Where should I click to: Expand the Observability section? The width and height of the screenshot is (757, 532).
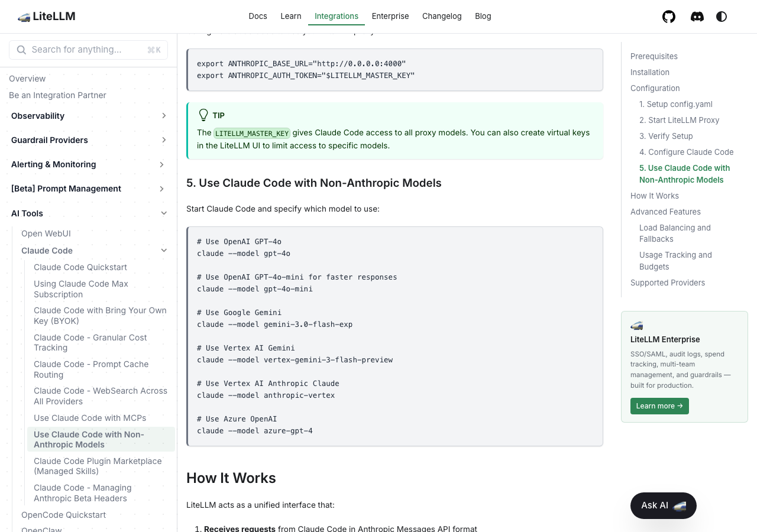click(x=164, y=116)
